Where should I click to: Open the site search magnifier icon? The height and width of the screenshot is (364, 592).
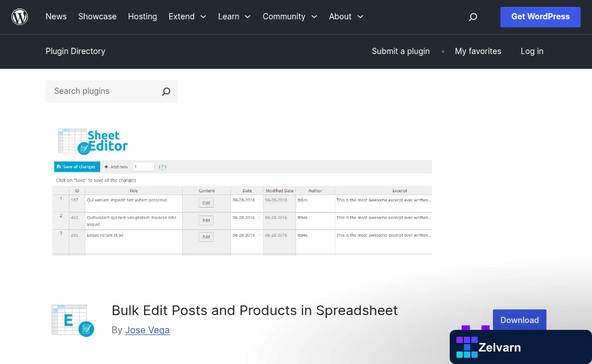click(x=472, y=16)
